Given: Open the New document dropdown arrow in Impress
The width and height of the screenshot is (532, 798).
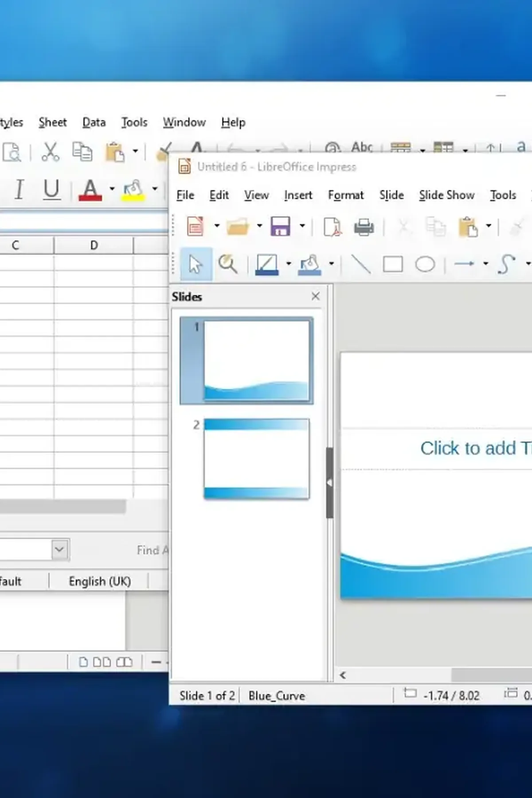Looking at the screenshot, I should coord(217,226).
